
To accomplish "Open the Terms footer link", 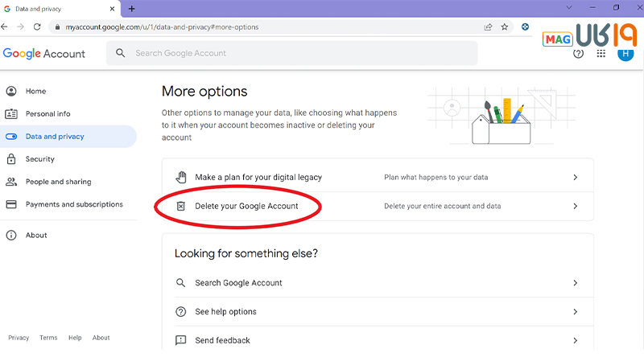I will coord(48,338).
